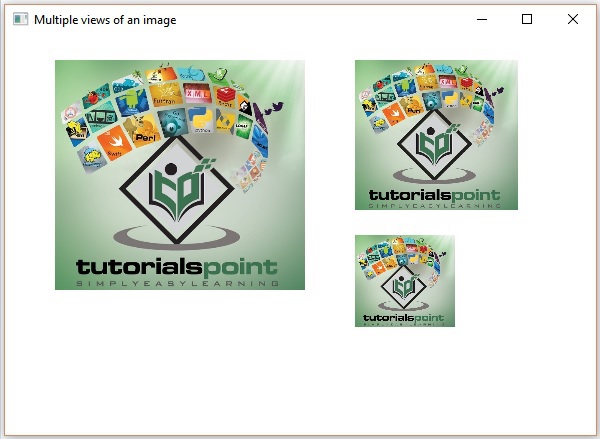Minimize the window
This screenshot has width=600, height=439.
point(482,19)
